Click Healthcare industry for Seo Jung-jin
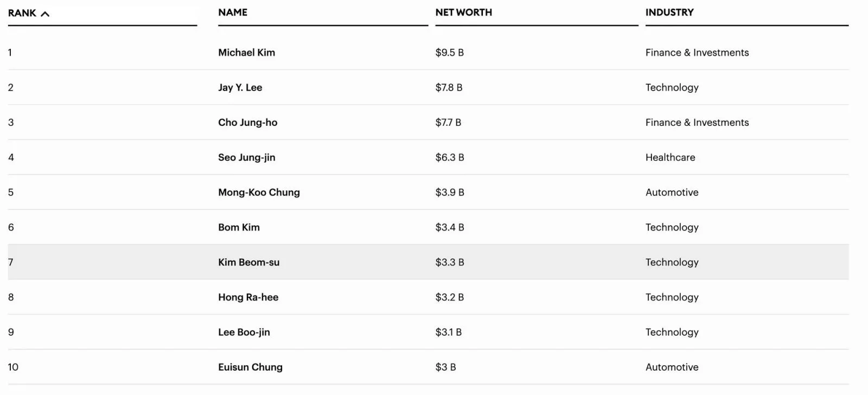This screenshot has height=395, width=868. (x=670, y=157)
